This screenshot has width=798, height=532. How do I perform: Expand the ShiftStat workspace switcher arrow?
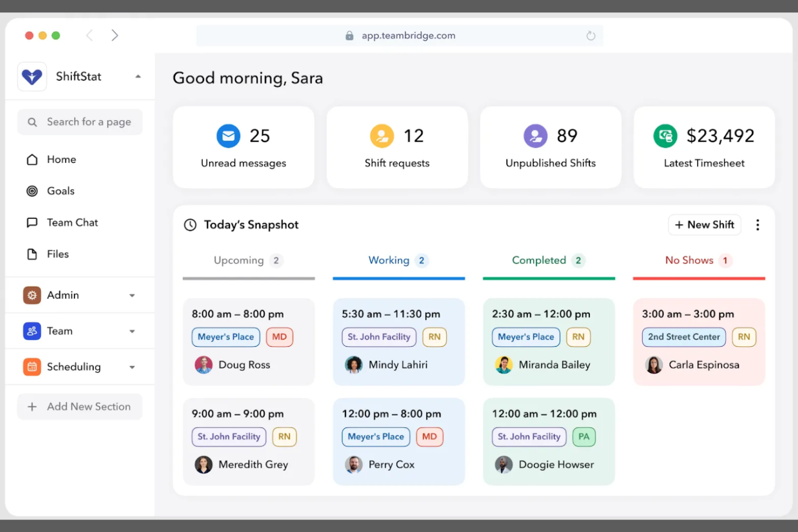point(138,77)
